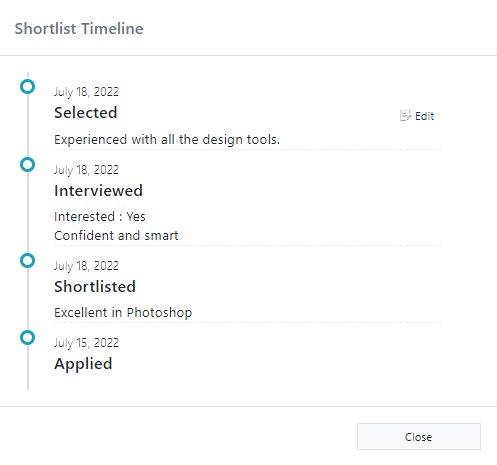Click the 'Interested : Yes' line
The image size is (497, 465).
[100, 217]
